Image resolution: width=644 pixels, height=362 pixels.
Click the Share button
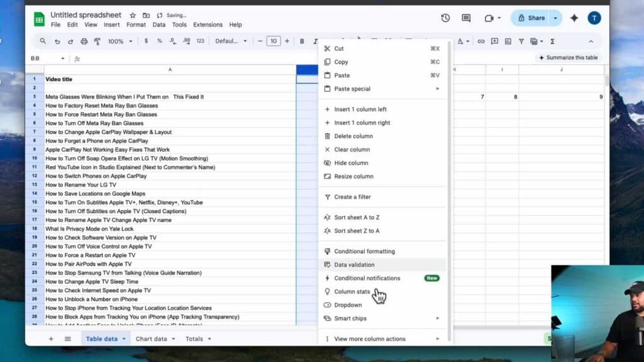coord(531,18)
